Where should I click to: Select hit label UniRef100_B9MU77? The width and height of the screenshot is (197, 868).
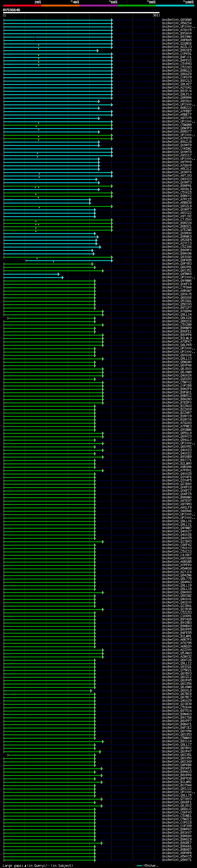(x=177, y=131)
